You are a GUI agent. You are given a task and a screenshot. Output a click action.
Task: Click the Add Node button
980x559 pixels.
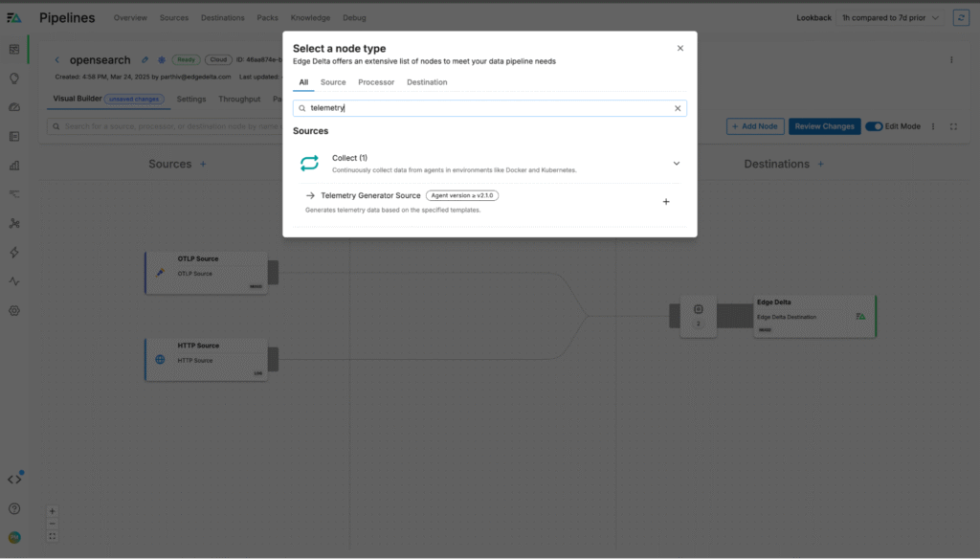pyautogui.click(x=755, y=126)
